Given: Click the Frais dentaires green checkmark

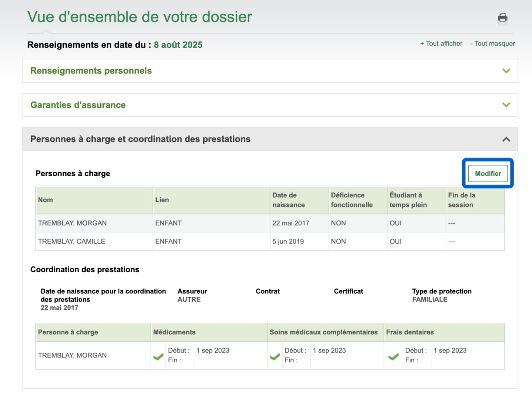Looking at the screenshot, I should [x=393, y=356].
